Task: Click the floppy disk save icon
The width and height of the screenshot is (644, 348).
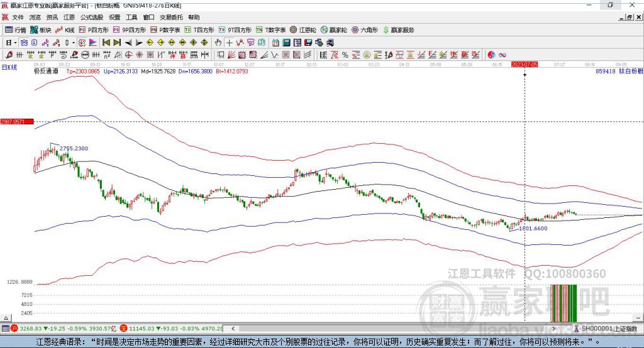Action: click(x=308, y=43)
